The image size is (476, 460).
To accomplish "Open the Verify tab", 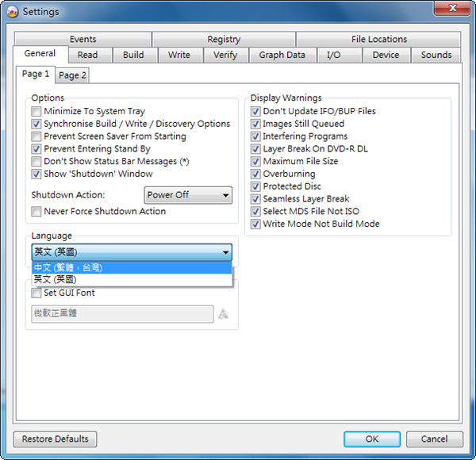I will [225, 55].
